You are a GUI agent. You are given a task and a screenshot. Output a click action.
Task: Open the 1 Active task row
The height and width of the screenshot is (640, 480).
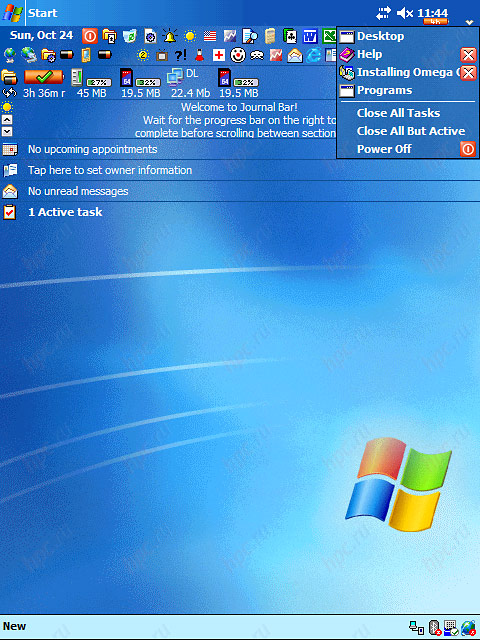[240, 212]
